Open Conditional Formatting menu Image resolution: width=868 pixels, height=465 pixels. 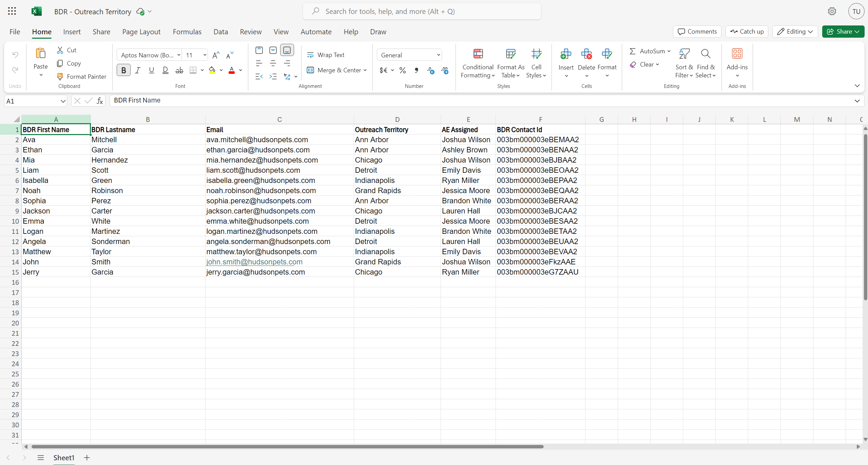(x=478, y=63)
